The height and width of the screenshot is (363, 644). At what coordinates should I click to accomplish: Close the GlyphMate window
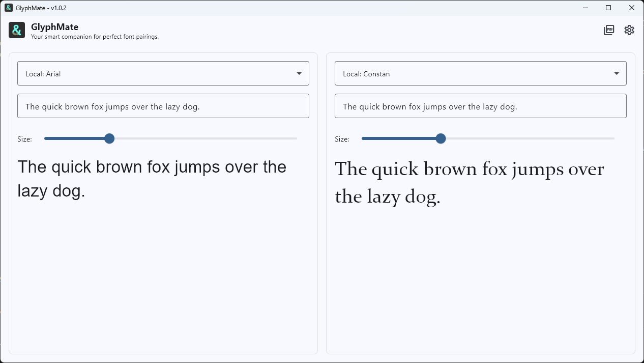coord(632,8)
